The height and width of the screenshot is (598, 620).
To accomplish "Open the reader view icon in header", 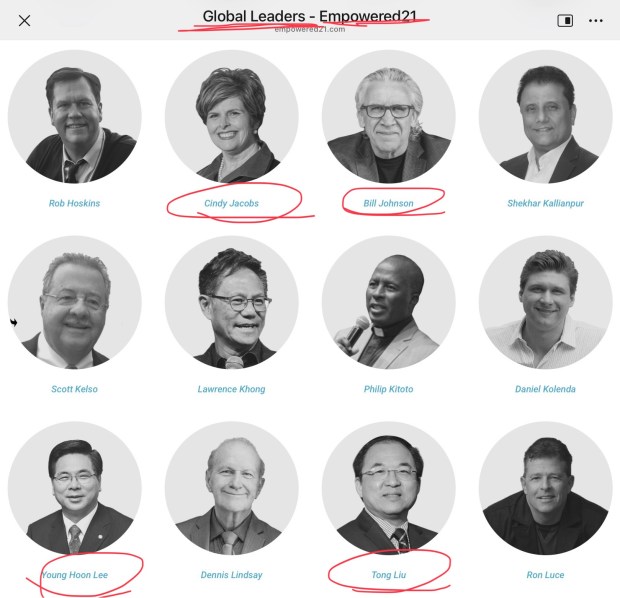I will point(565,21).
